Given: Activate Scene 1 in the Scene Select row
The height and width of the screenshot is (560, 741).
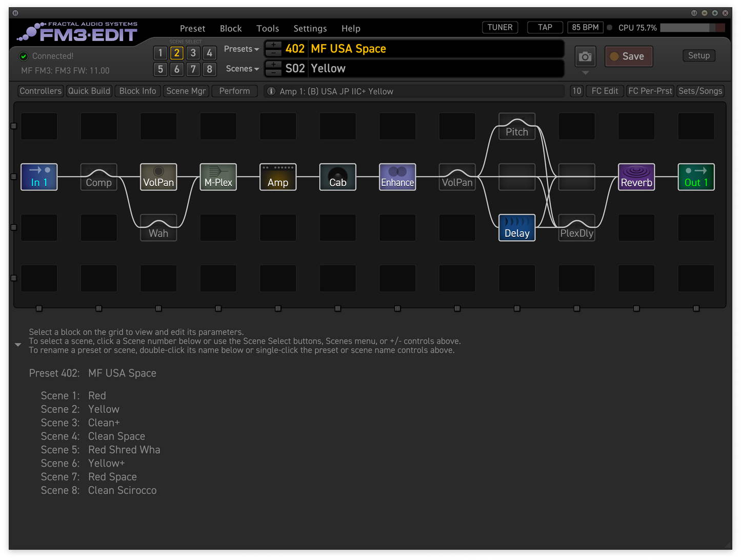Looking at the screenshot, I should point(160,52).
